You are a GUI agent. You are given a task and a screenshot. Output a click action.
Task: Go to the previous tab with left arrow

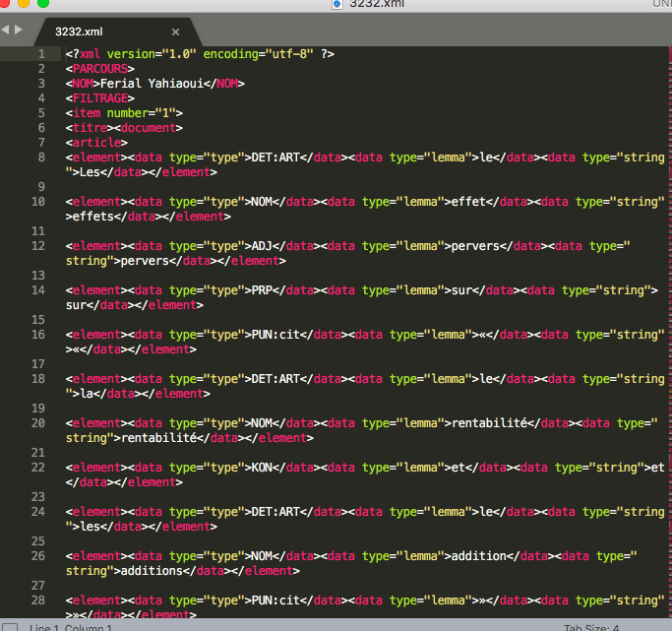pos(6,30)
